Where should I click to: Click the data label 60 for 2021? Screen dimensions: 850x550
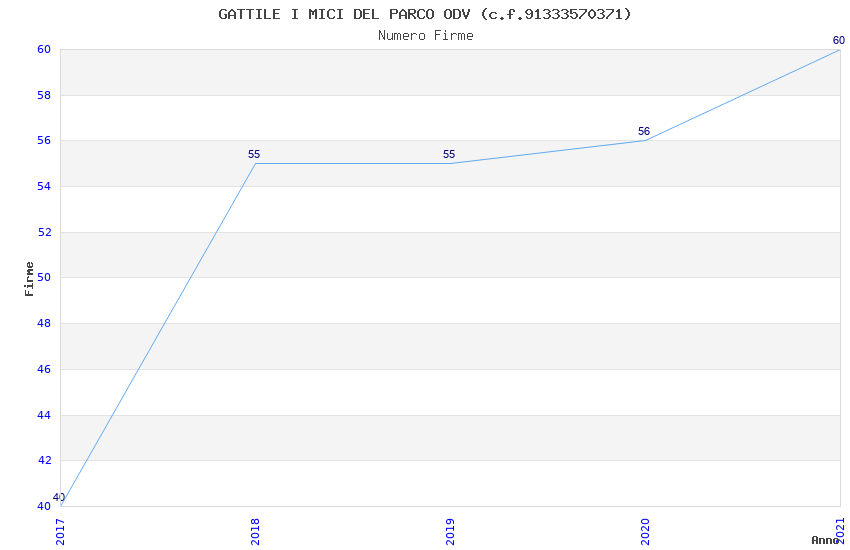click(839, 41)
